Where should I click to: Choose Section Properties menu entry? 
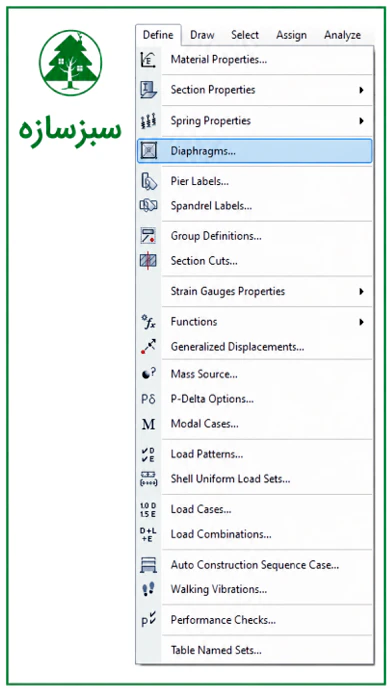pos(255,90)
